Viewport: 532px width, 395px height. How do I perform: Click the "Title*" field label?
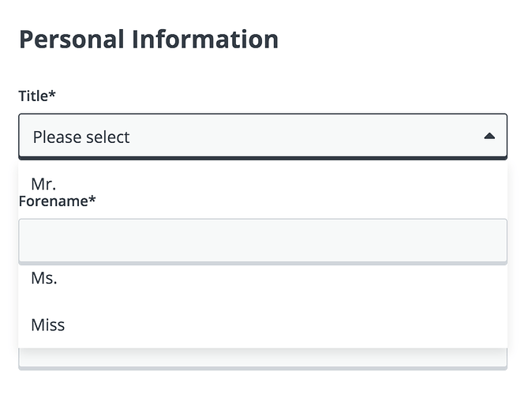pos(37,96)
